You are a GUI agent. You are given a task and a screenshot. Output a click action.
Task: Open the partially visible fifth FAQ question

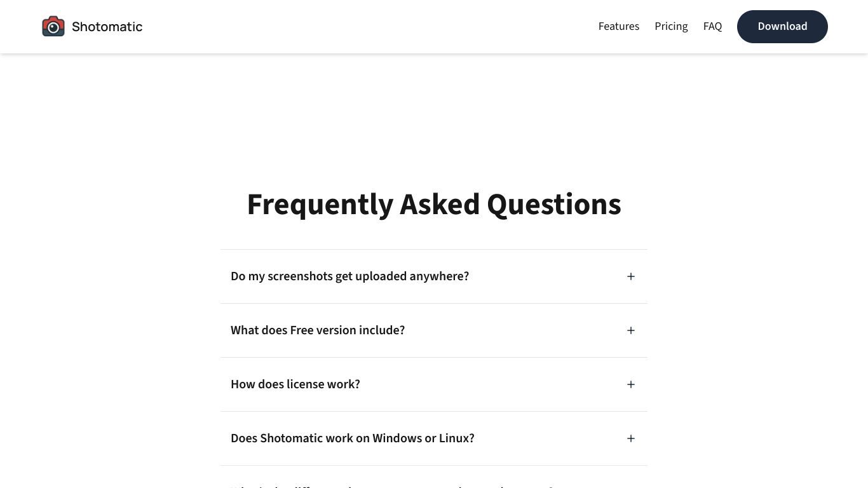click(434, 482)
